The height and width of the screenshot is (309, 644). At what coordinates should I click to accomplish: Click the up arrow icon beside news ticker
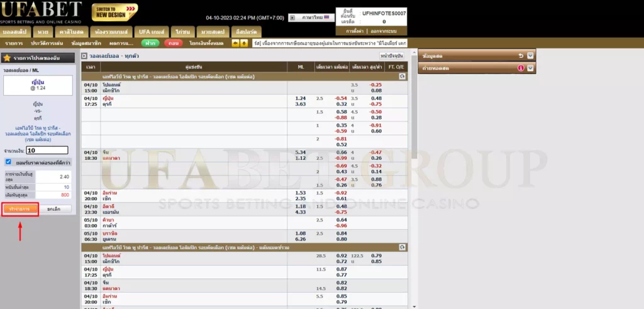(243, 43)
